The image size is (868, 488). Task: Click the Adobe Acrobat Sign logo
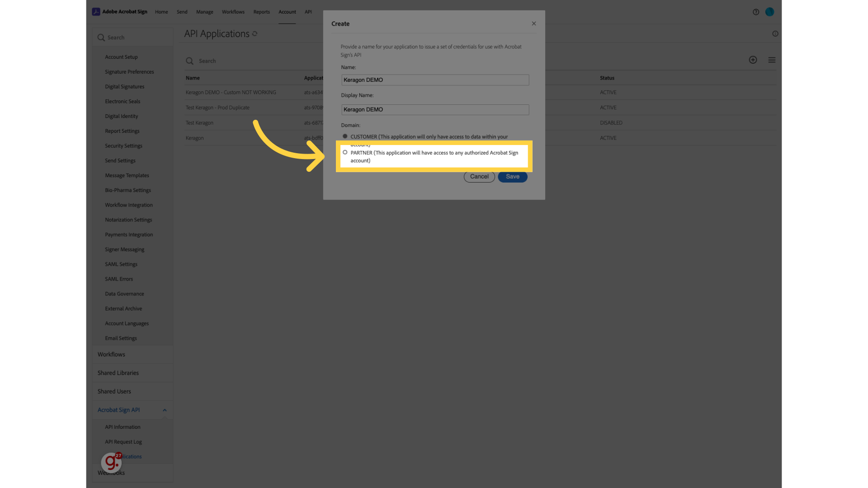(x=120, y=12)
